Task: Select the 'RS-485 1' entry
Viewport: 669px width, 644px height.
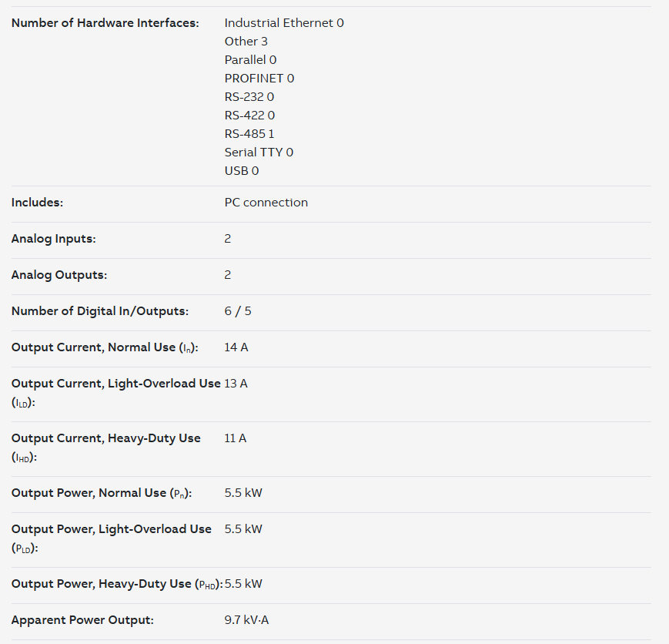Action: 249,134
